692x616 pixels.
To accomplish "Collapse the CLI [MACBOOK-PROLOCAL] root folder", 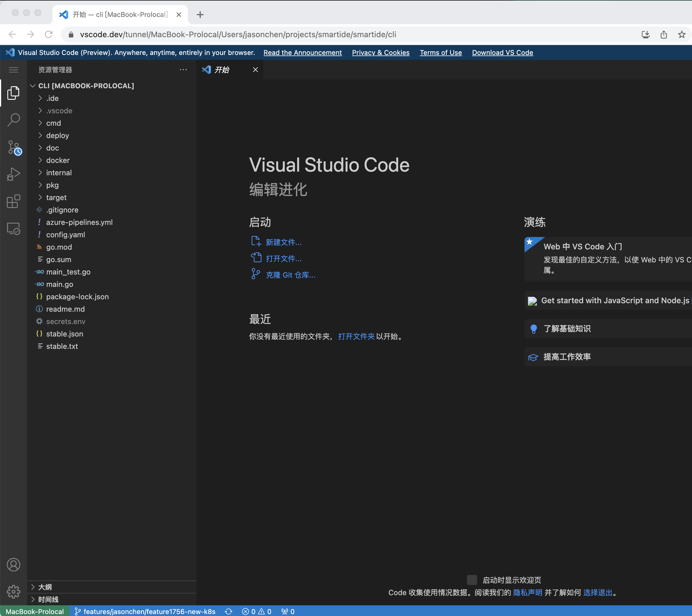I will 86,86.
